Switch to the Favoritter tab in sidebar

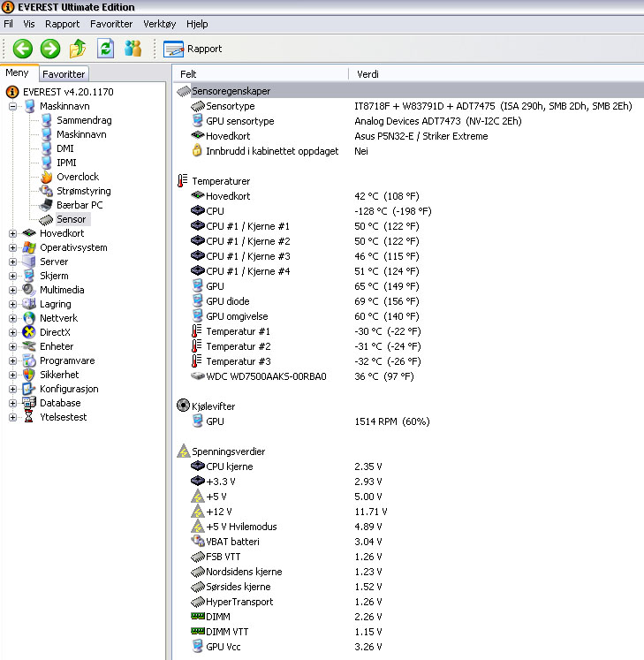pyautogui.click(x=64, y=74)
